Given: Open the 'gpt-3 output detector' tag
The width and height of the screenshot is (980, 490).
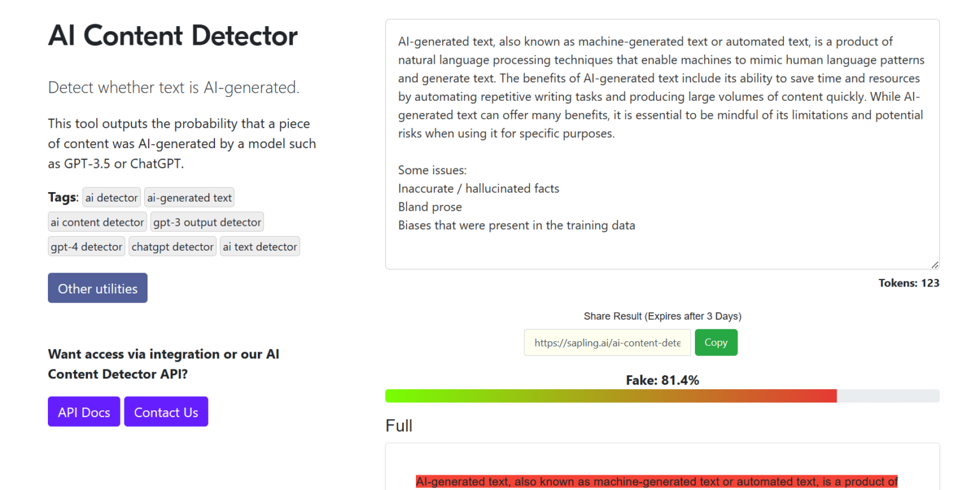Looking at the screenshot, I should pos(207,221).
